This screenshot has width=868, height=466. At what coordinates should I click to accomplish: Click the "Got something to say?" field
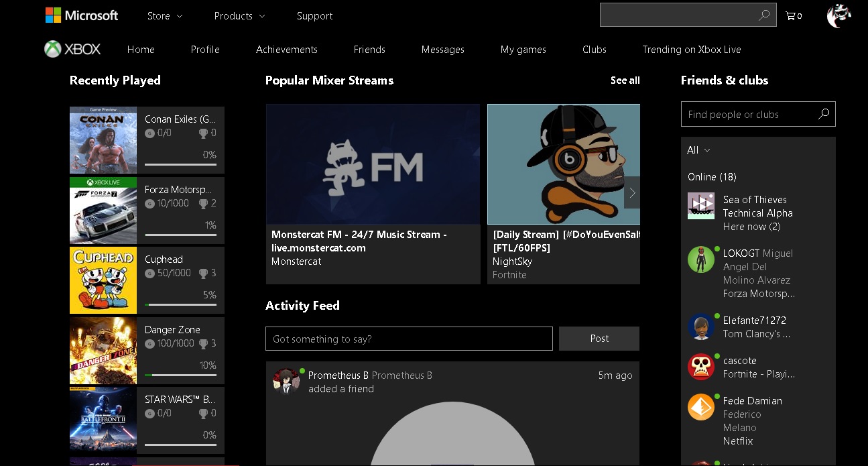[409, 339]
